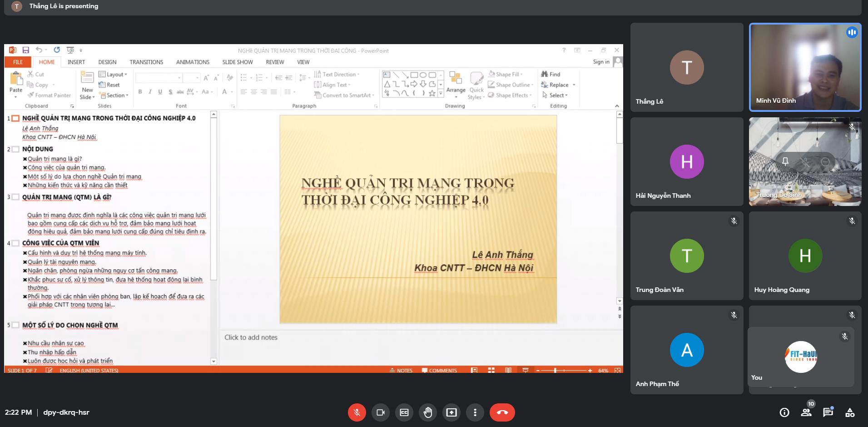Open the Activities panel
The image size is (868, 427).
[850, 412]
